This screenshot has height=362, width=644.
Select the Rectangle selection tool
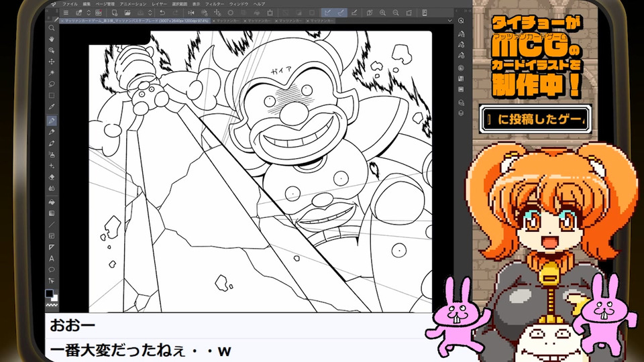(52, 95)
